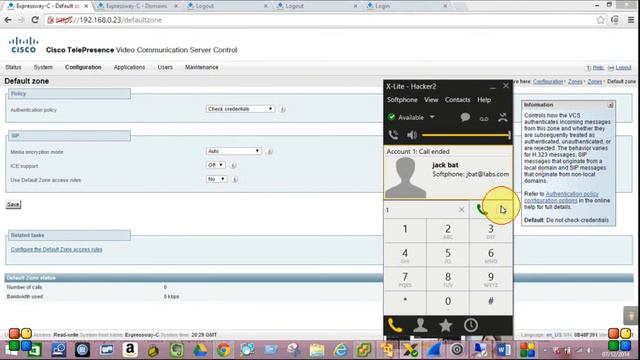Open the X-Lite Softphone menu
640x360 pixels.
402,100
